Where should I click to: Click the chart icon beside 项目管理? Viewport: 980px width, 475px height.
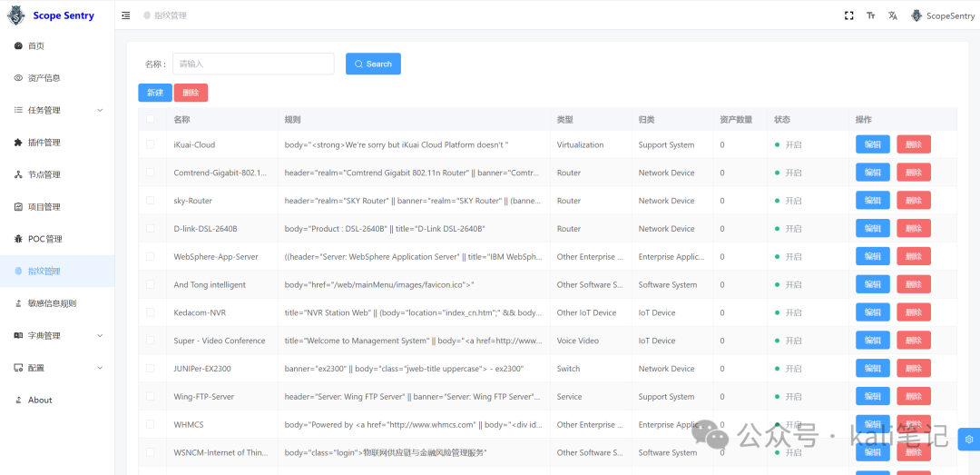tap(18, 207)
